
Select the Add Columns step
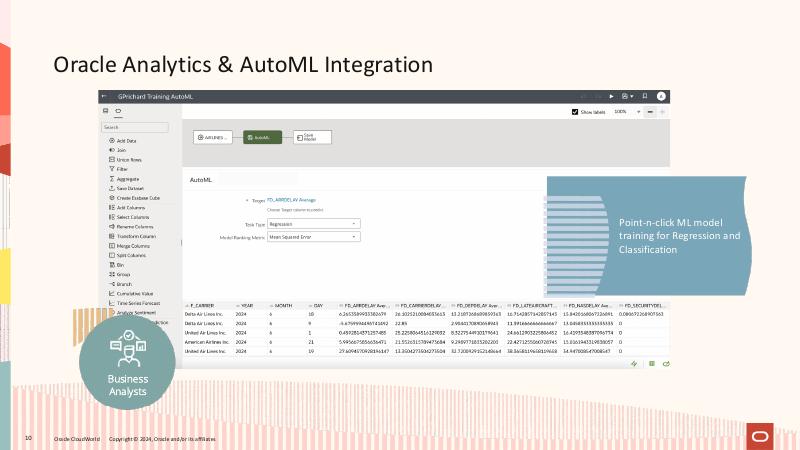pos(127,208)
